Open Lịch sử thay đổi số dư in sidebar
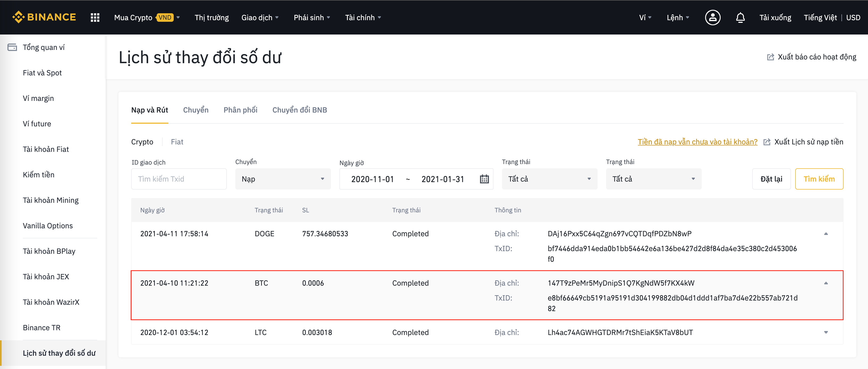Image resolution: width=868 pixels, height=369 pixels. click(59, 353)
